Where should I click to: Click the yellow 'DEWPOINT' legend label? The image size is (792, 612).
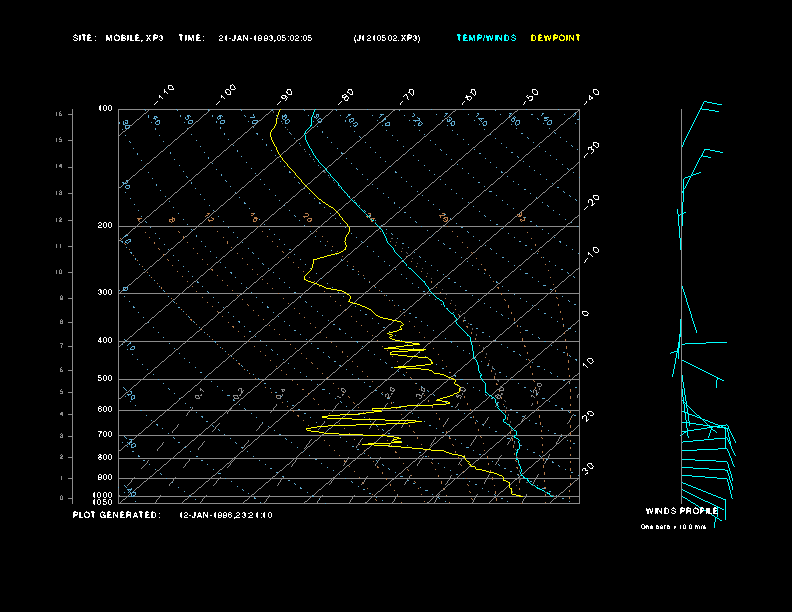(556, 38)
